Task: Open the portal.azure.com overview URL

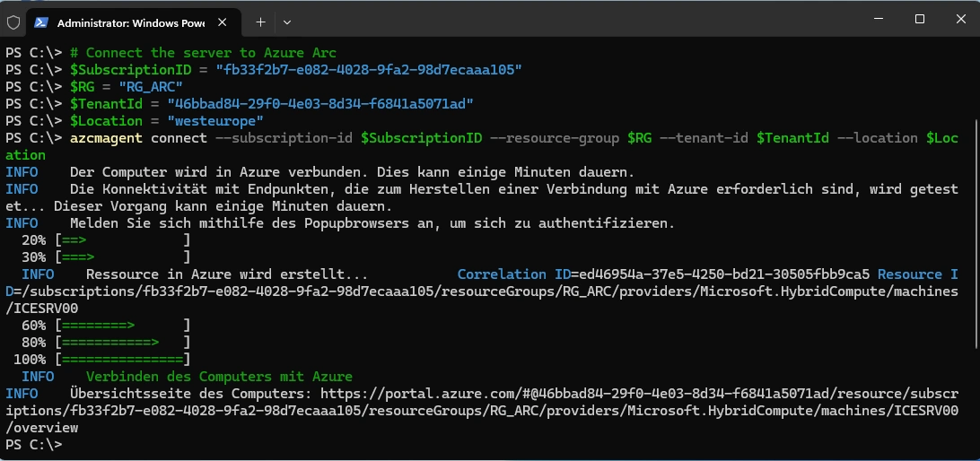Action: [482, 411]
